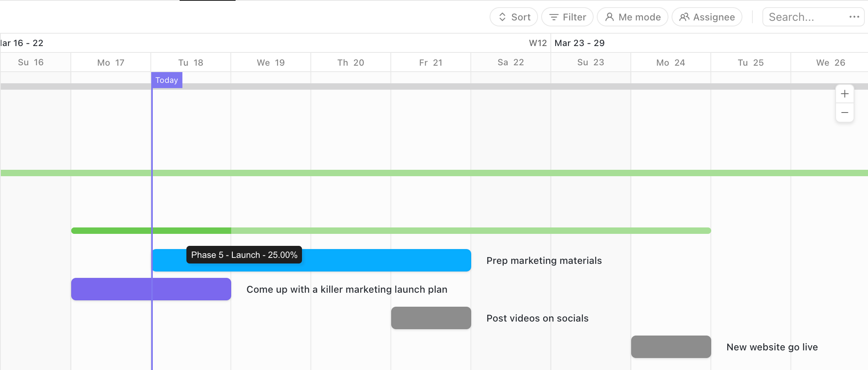The width and height of the screenshot is (868, 370).
Task: Click the Today marker label
Action: point(166,80)
